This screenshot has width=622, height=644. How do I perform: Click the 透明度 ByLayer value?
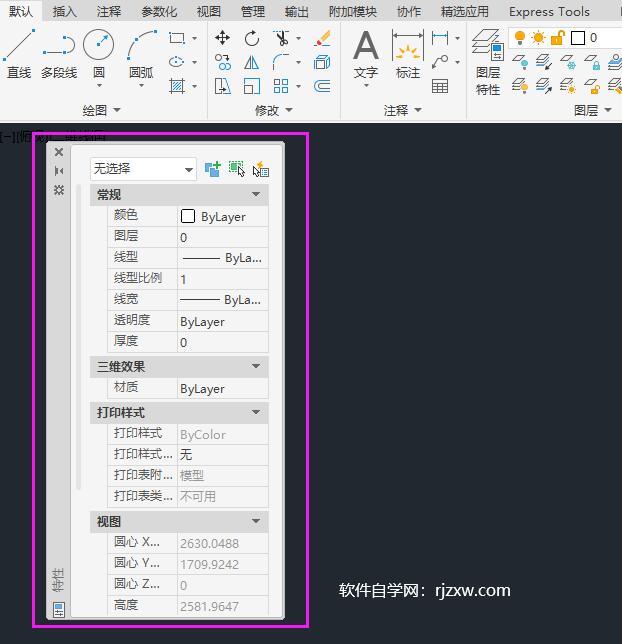223,321
